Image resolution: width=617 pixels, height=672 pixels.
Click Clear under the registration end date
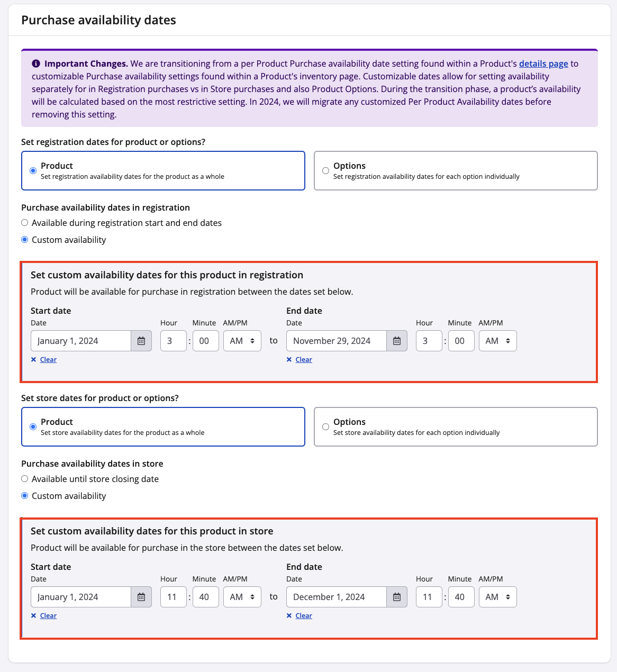point(303,359)
